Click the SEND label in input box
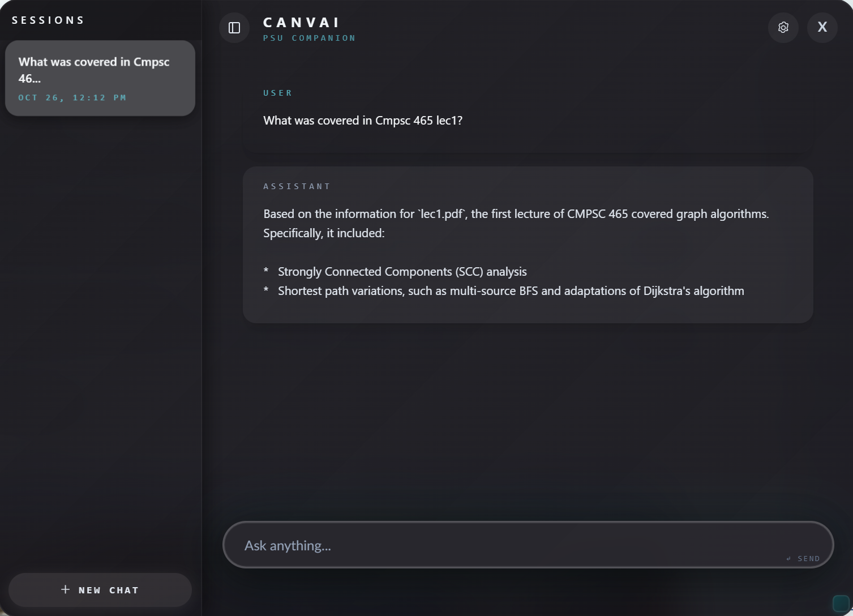The image size is (853, 616). pyautogui.click(x=809, y=559)
